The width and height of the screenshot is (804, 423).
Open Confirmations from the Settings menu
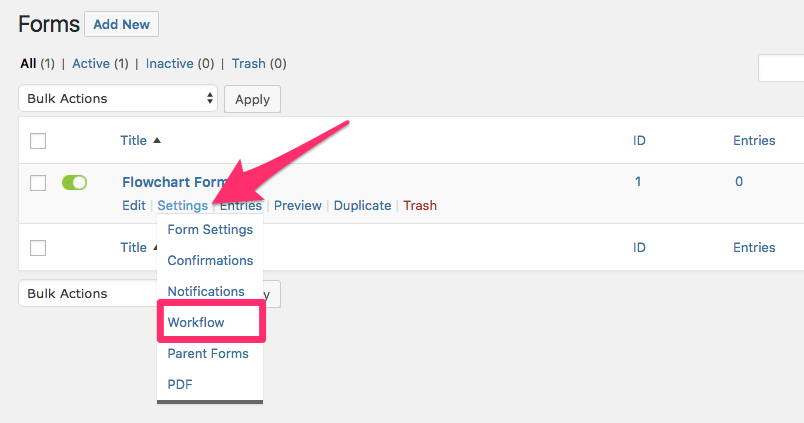point(210,260)
